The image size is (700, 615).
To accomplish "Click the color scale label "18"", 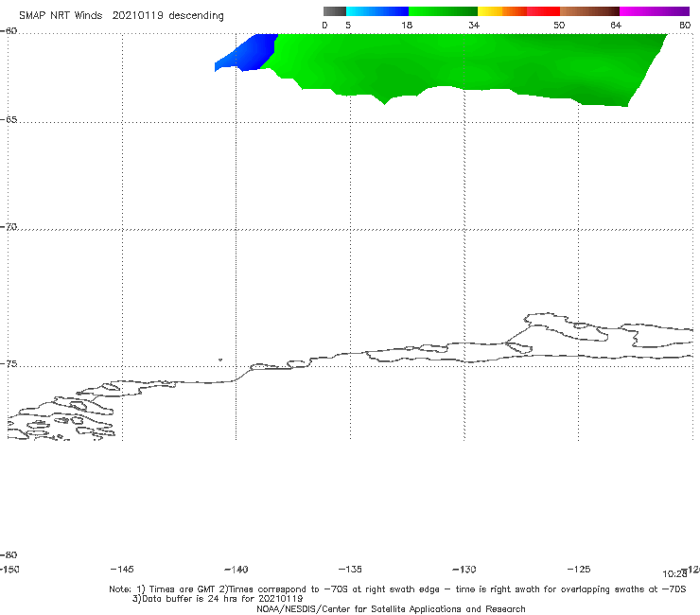I will (407, 26).
